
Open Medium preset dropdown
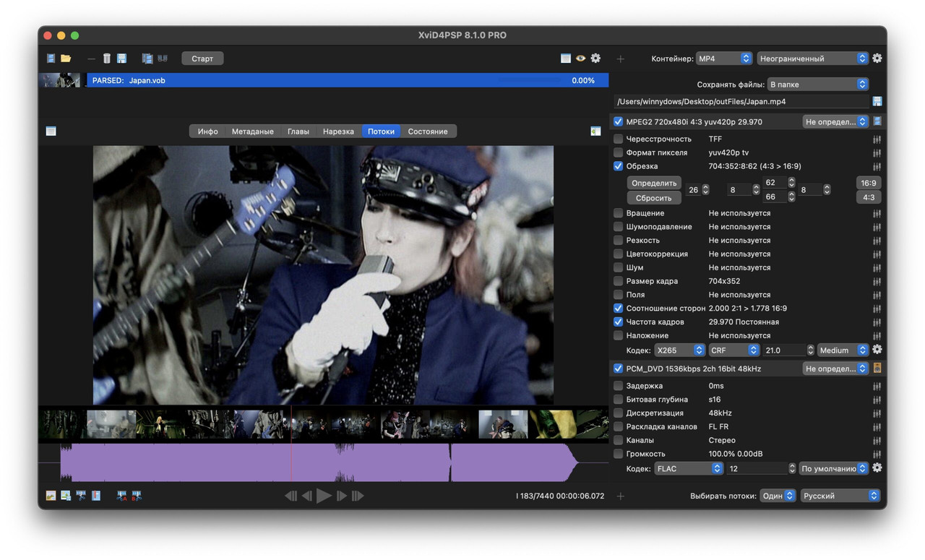coord(843,350)
